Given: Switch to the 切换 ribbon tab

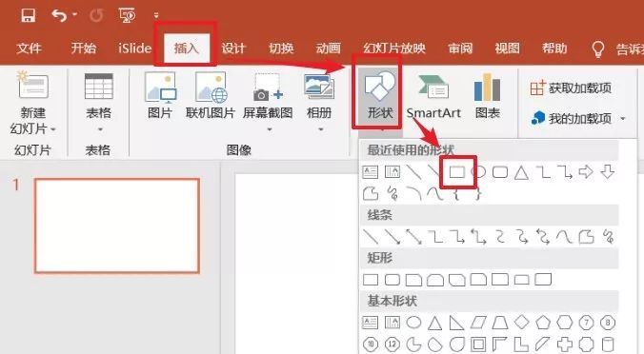Looking at the screenshot, I should tap(281, 48).
